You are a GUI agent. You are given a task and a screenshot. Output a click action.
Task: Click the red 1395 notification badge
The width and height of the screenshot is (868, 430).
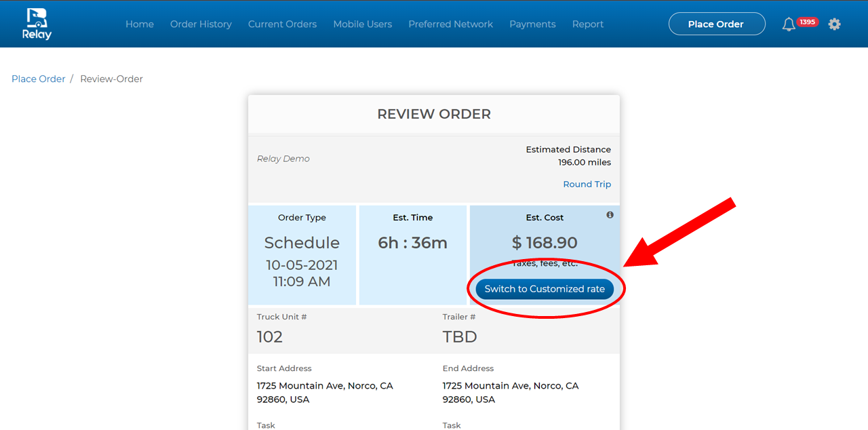pos(807,22)
